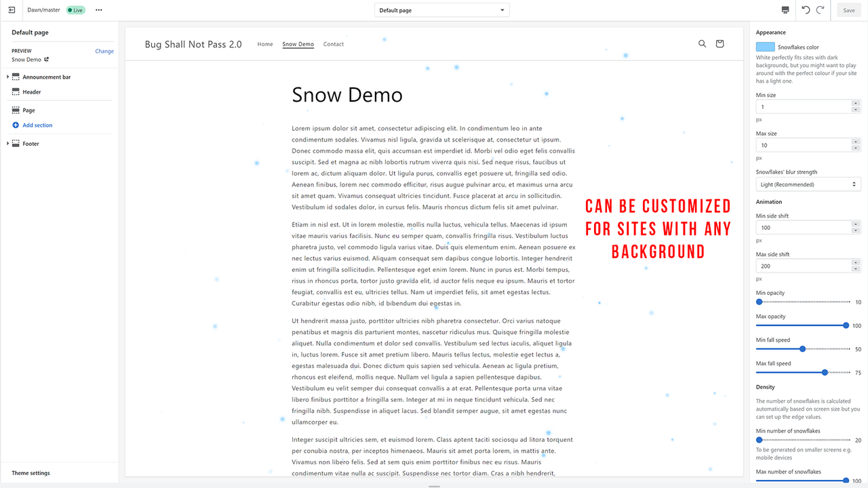Open the Snowflakes color swatch

click(766, 47)
